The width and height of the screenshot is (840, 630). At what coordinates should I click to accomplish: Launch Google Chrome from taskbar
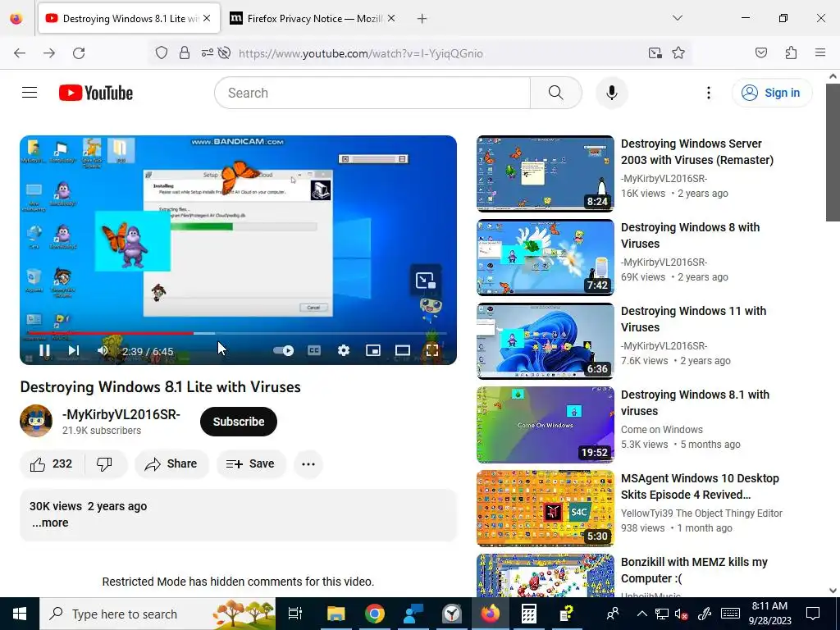click(x=374, y=614)
